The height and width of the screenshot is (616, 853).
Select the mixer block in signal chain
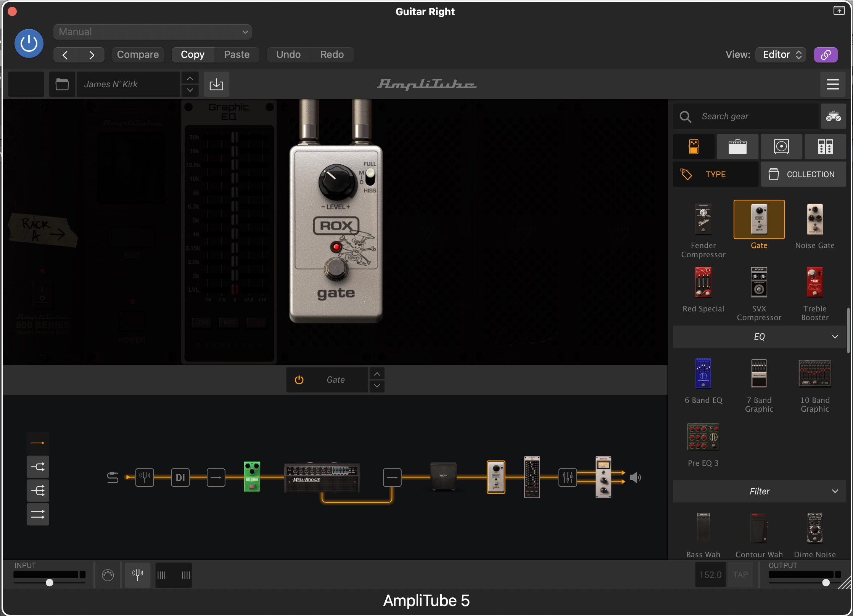point(568,477)
